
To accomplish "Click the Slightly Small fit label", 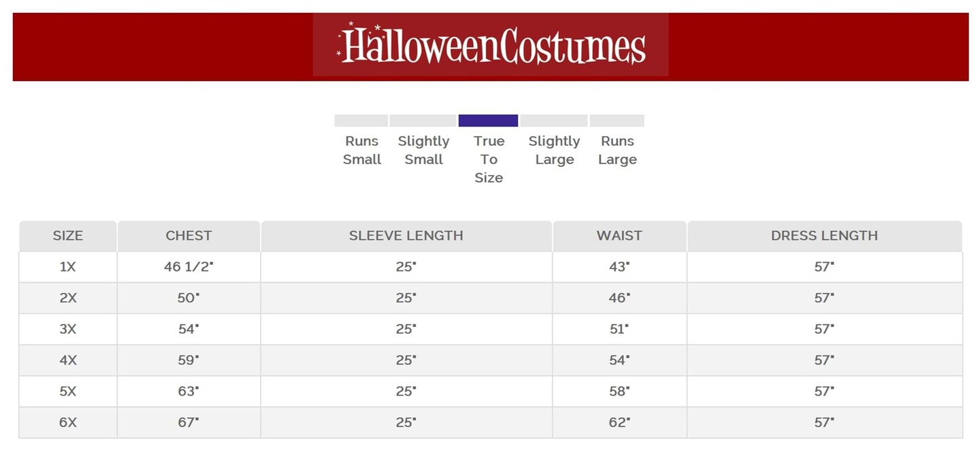I will click(423, 150).
